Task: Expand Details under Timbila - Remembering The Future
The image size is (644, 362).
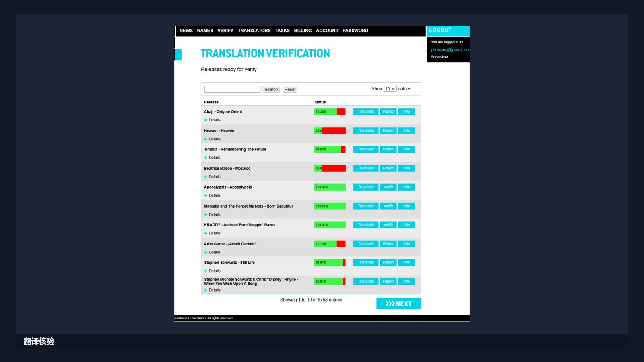Action: point(212,158)
